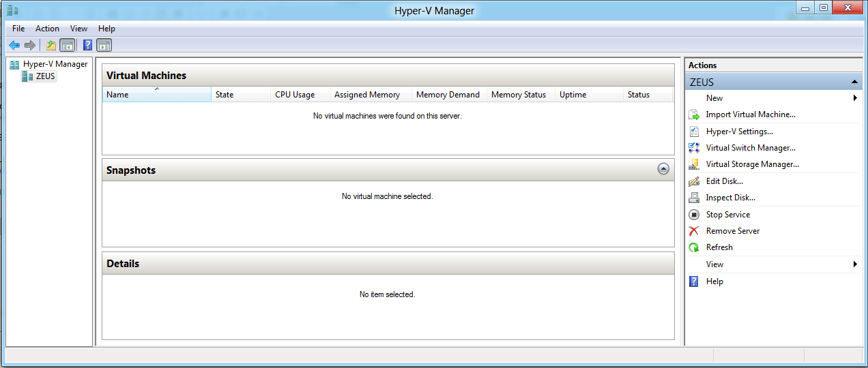Open the Action menu

coord(47,29)
